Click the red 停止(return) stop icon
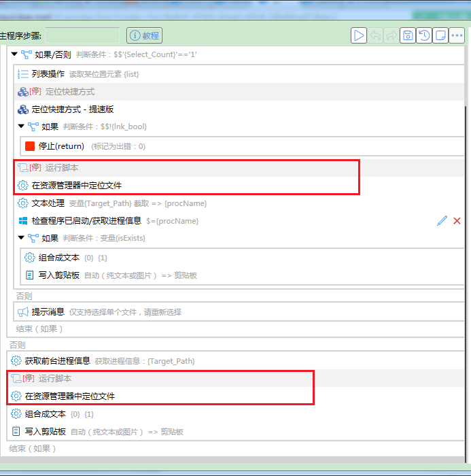Image resolution: width=471 pixels, height=476 pixels. click(30, 146)
